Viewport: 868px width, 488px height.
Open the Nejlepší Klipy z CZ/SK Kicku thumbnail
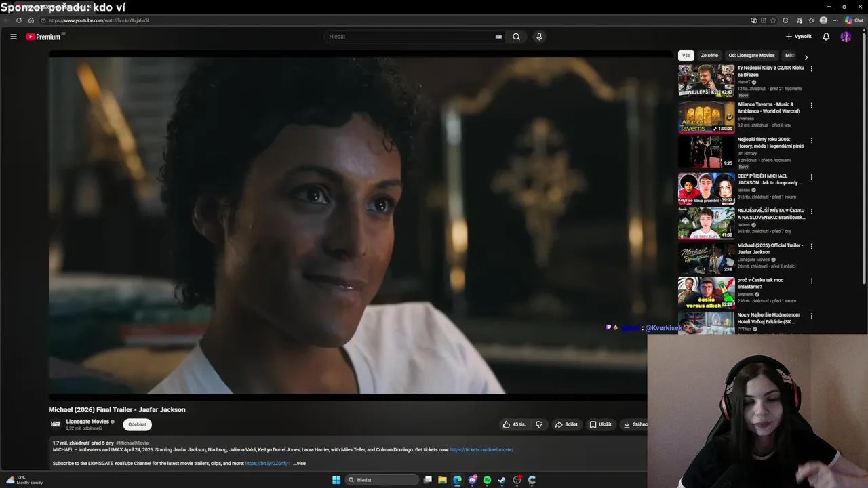click(706, 81)
